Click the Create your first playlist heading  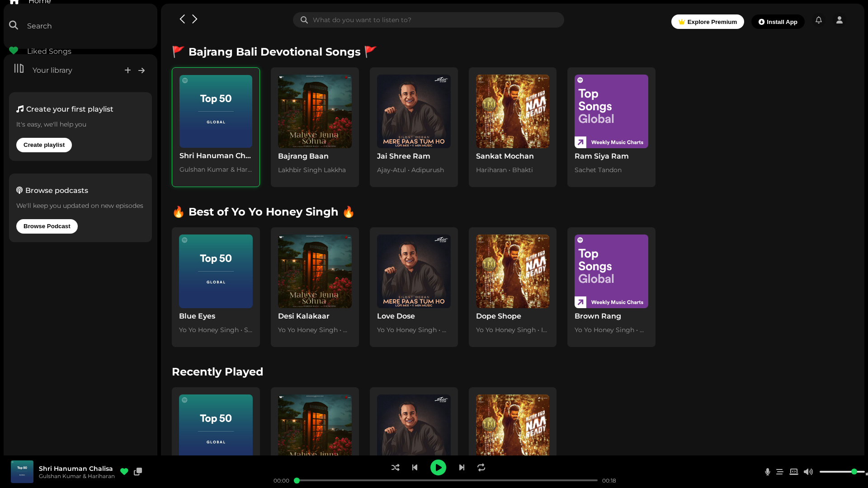coord(65,109)
